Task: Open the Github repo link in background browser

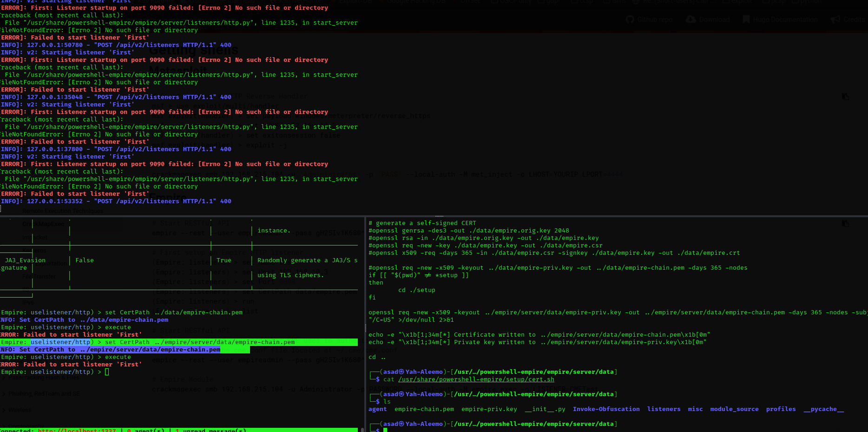Action: point(649,20)
